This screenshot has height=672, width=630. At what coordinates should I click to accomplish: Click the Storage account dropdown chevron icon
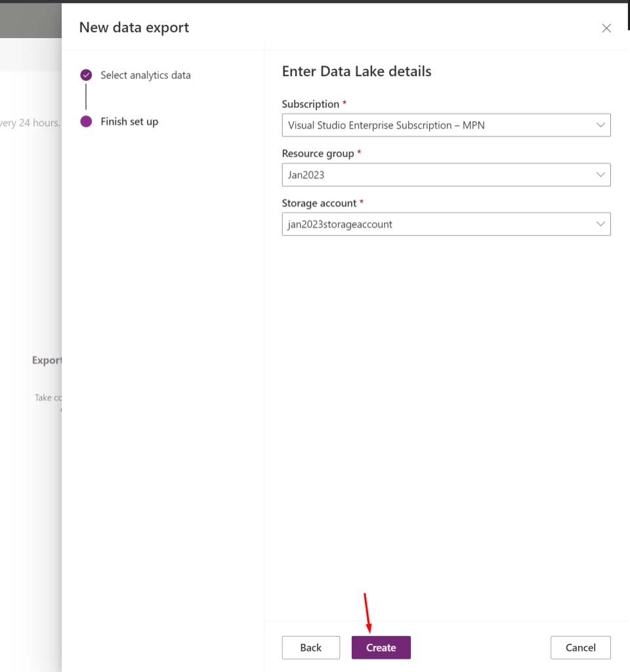tap(600, 224)
